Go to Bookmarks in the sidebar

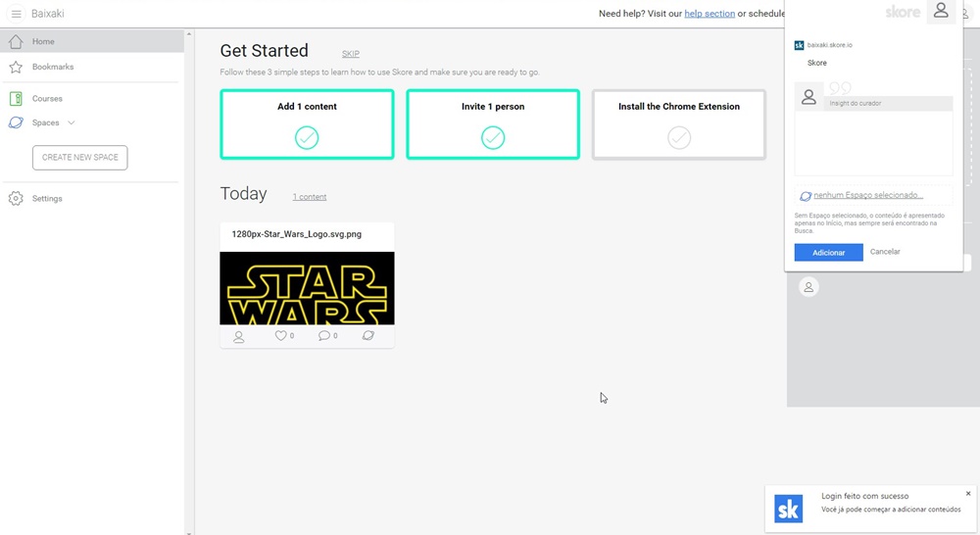click(53, 67)
